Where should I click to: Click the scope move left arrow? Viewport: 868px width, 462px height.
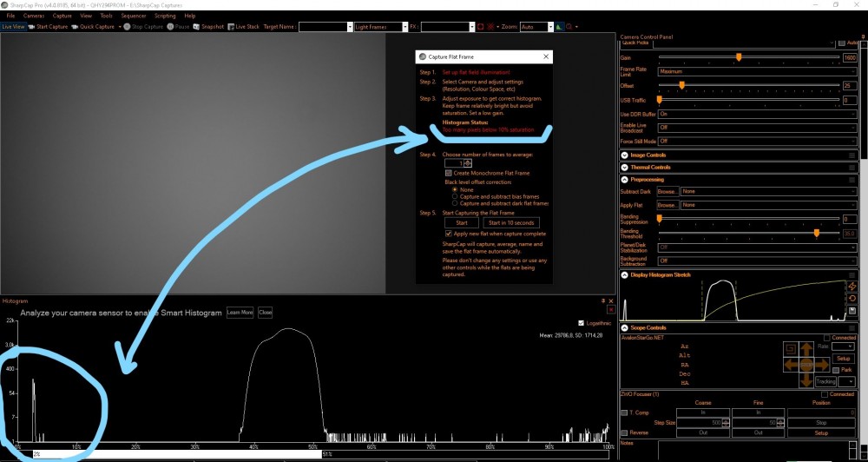click(792, 365)
